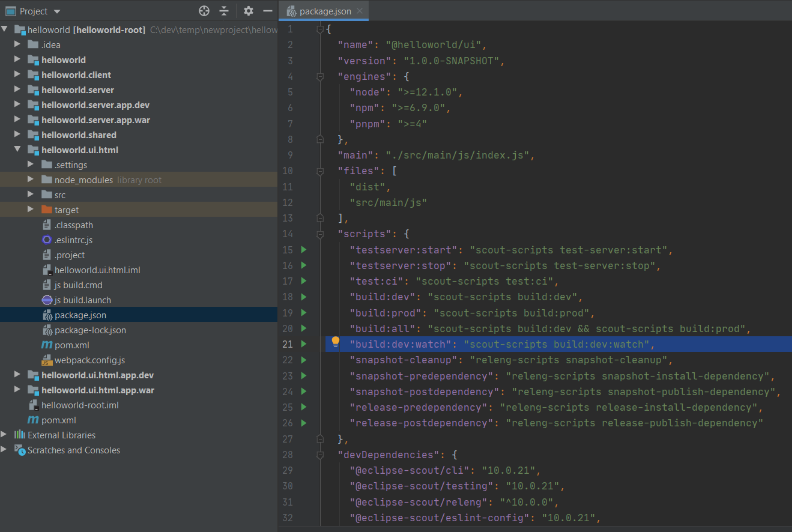The image size is (792, 532).
Task: Select the .settings folder
Action: 71,165
